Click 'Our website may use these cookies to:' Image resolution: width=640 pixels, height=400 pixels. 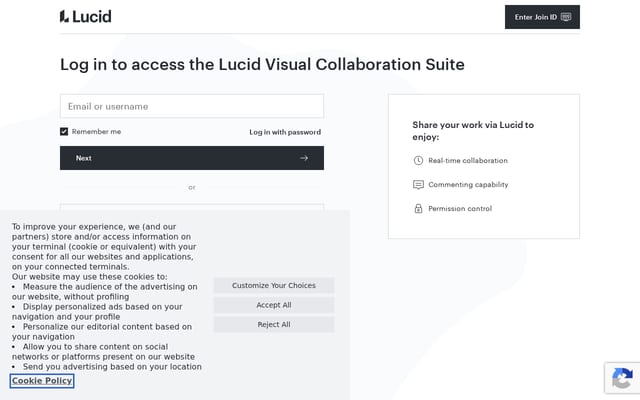click(x=89, y=277)
